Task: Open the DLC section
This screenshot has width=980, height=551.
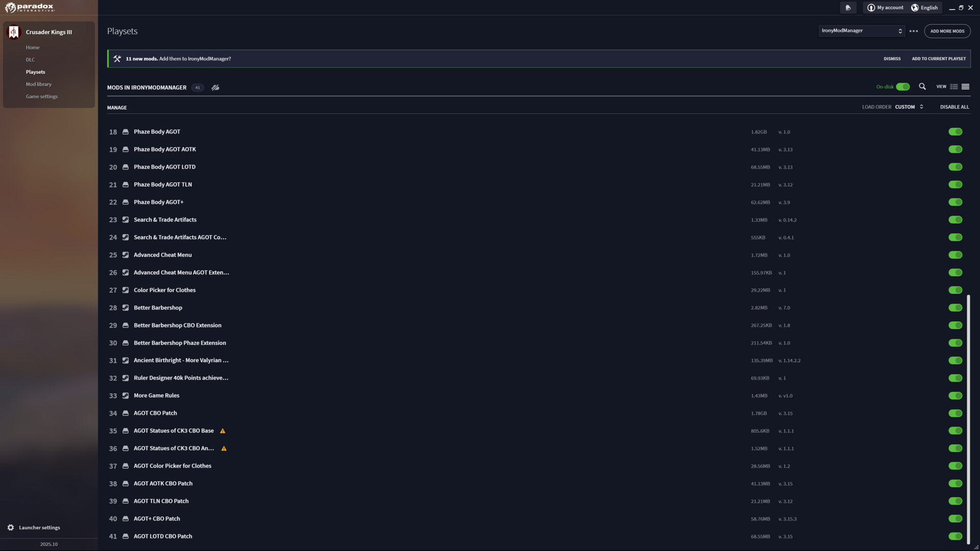Action: tap(31, 60)
